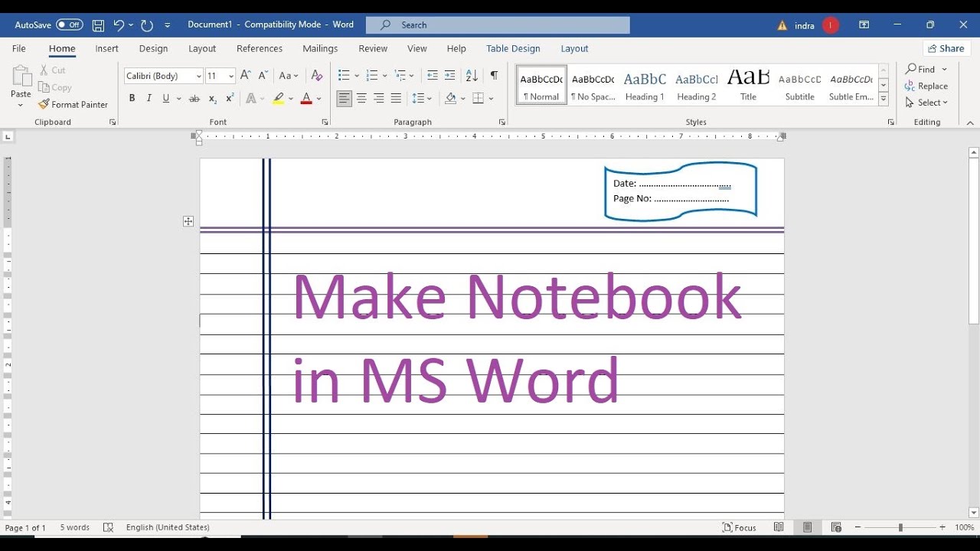Open the font name dropdown
The width and height of the screenshot is (980, 551).
tap(199, 76)
